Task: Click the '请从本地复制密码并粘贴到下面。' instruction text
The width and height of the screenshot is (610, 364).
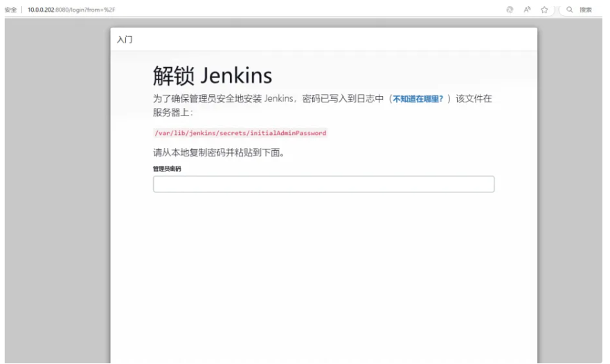Action: click(219, 152)
